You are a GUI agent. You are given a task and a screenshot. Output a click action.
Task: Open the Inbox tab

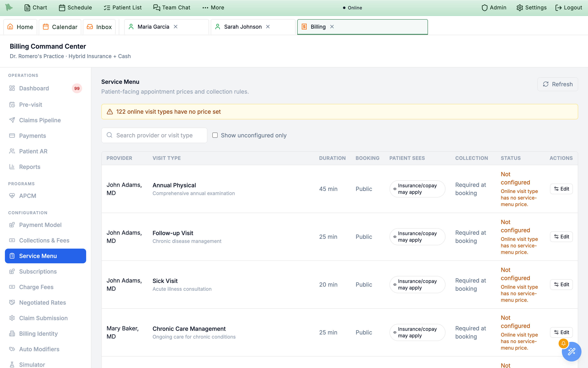point(99,27)
